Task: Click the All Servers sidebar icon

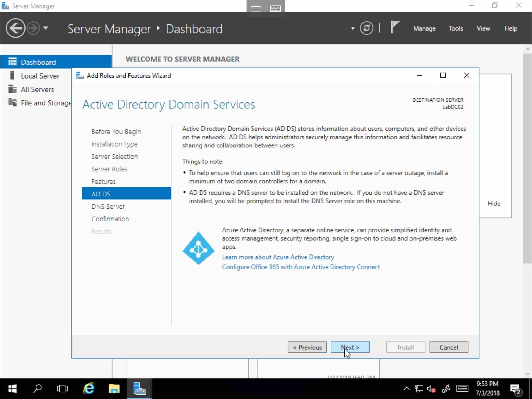Action: click(x=12, y=89)
